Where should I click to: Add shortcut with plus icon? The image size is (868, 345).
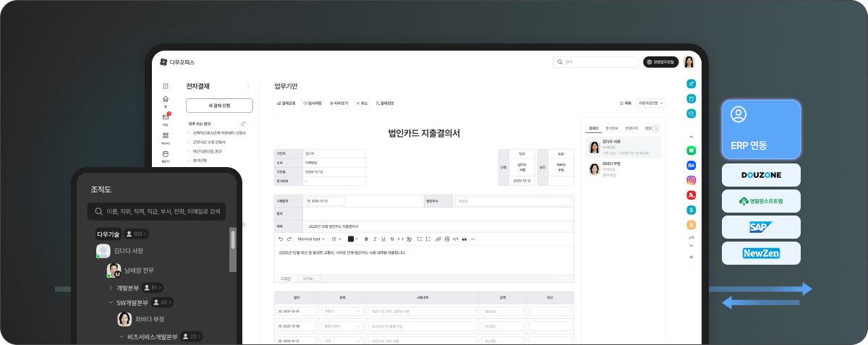click(x=692, y=257)
